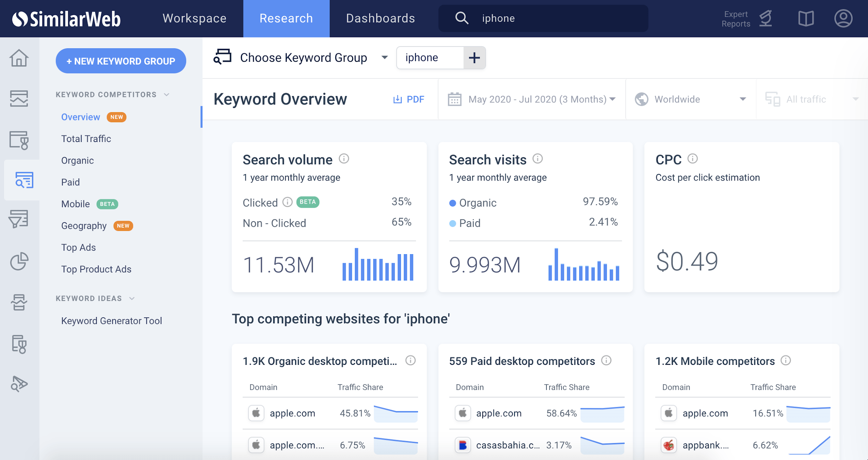Open the date range May 2020 - Jul 2020 dropdown
Viewport: 868px width, 460px height.
coord(532,99)
